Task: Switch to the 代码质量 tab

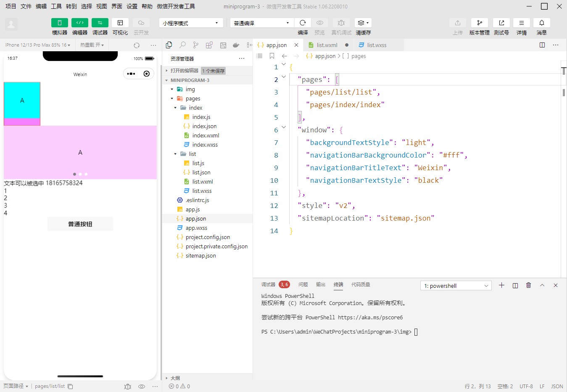Action: tap(361, 284)
